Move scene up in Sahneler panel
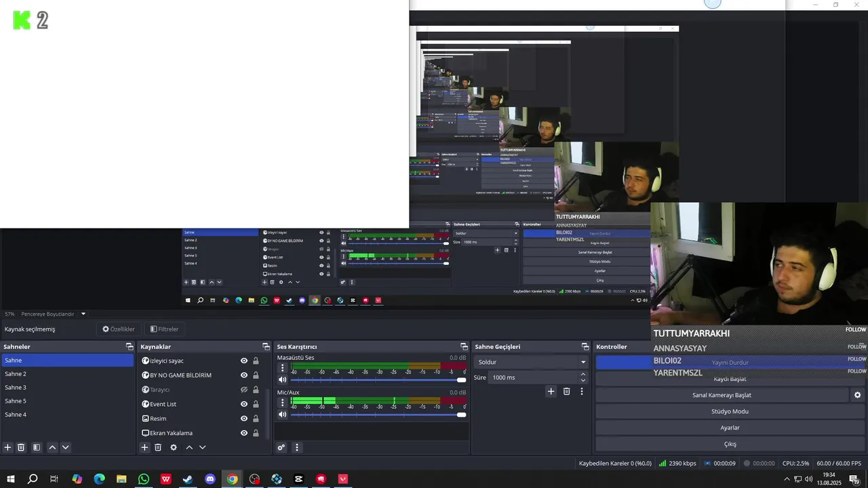This screenshot has width=868, height=488. click(52, 447)
